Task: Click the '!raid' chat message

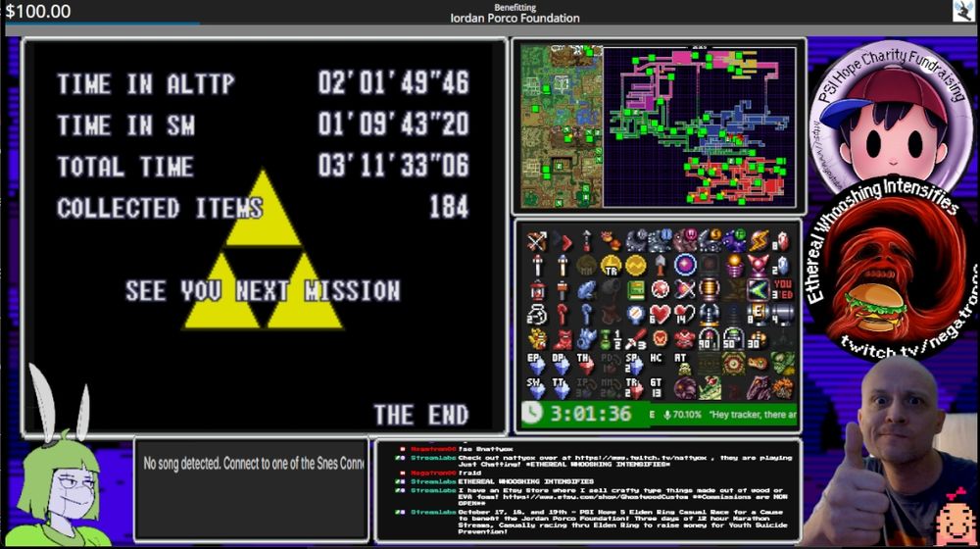Action: point(468,474)
